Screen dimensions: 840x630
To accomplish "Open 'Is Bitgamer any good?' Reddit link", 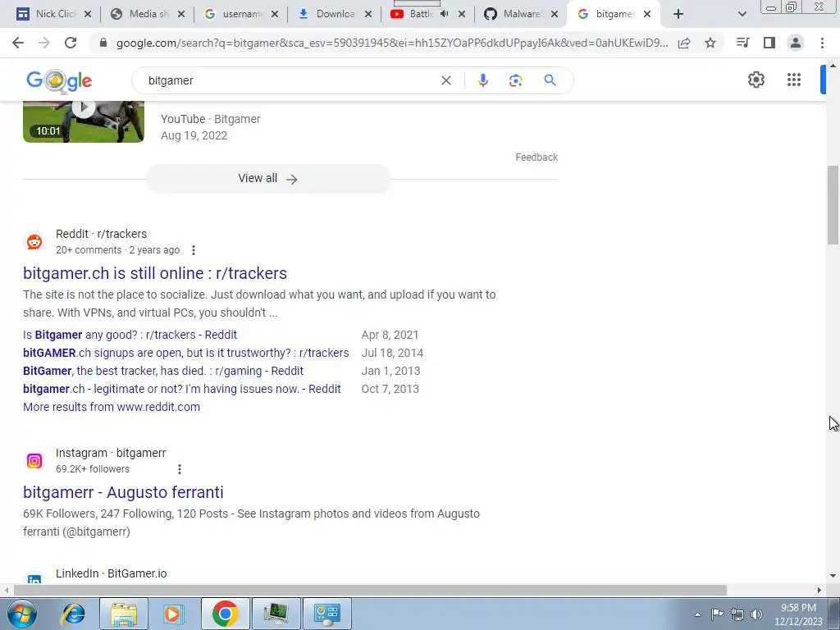I will point(130,335).
